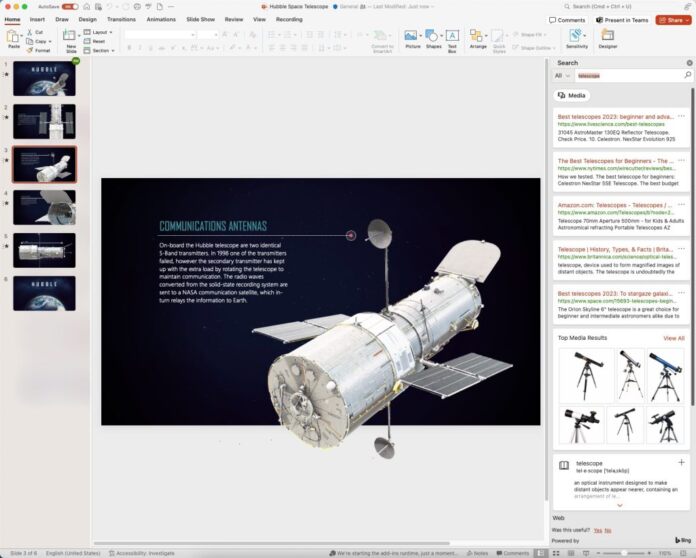This screenshot has width=696, height=558.
Task: Click the Paste clipboard icon
Action: point(12,36)
